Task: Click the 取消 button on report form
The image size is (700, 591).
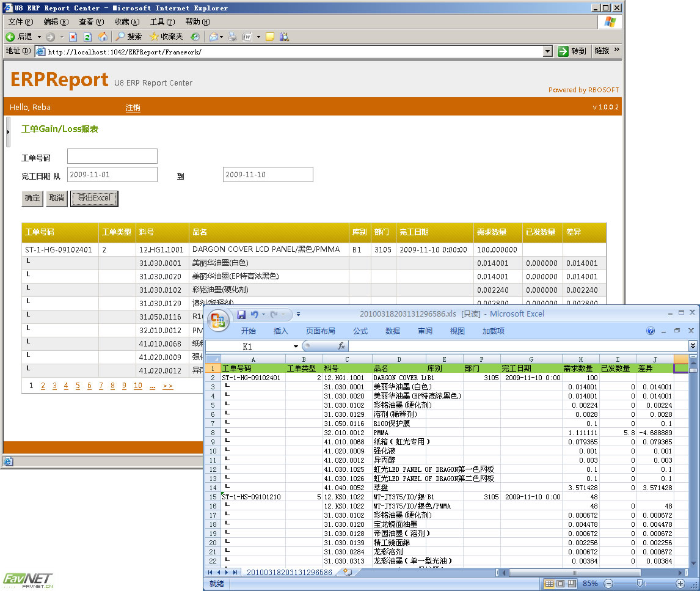Action: (x=56, y=199)
